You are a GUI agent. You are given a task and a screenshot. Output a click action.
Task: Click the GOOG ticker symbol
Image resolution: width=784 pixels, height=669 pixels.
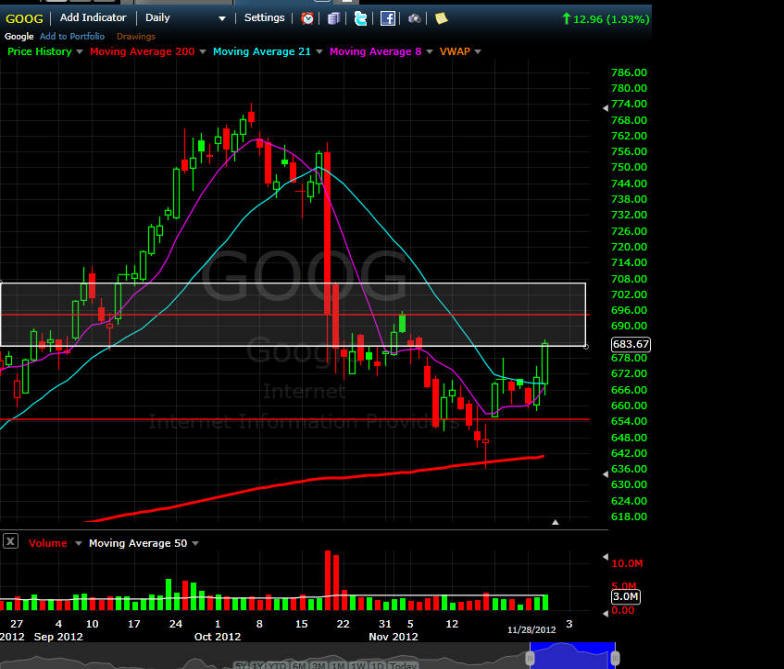(x=24, y=18)
